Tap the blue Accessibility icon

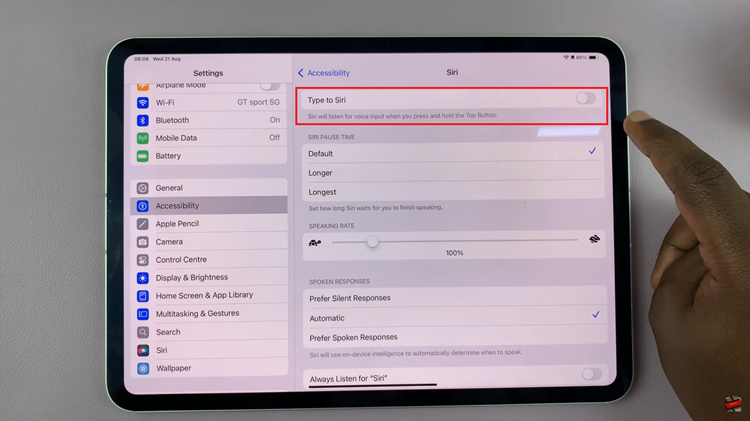click(x=143, y=206)
